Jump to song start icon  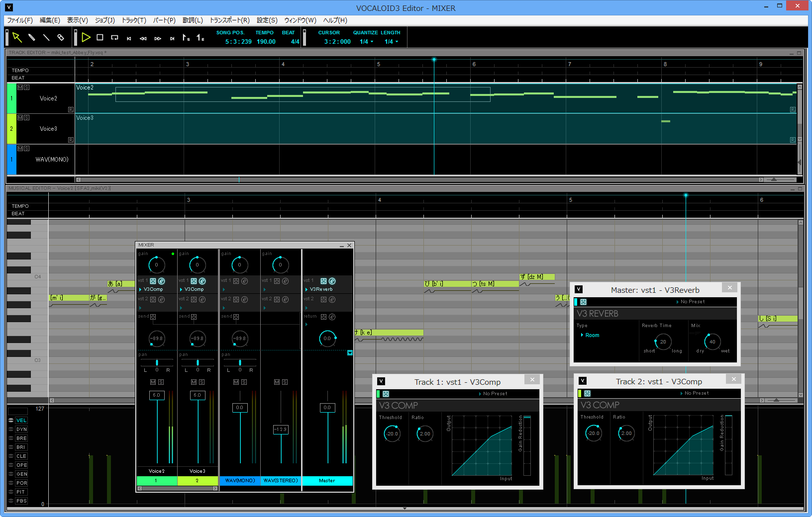click(x=129, y=38)
